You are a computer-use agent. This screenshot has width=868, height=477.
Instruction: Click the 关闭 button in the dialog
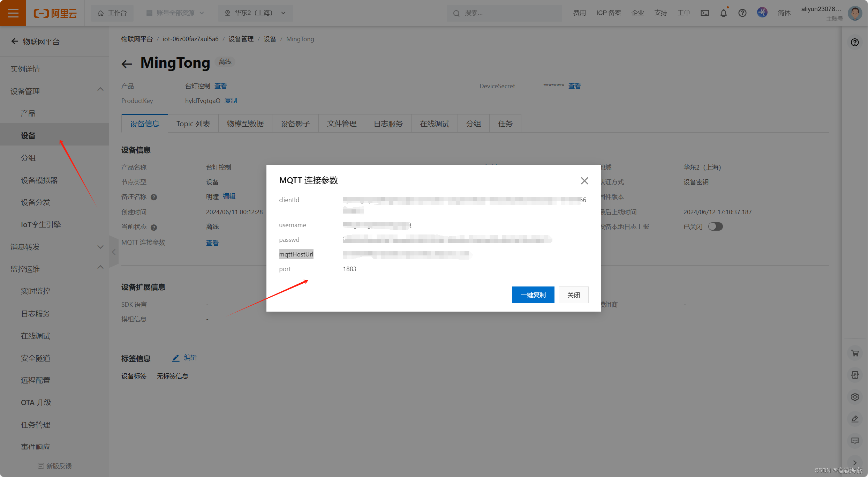(x=573, y=295)
